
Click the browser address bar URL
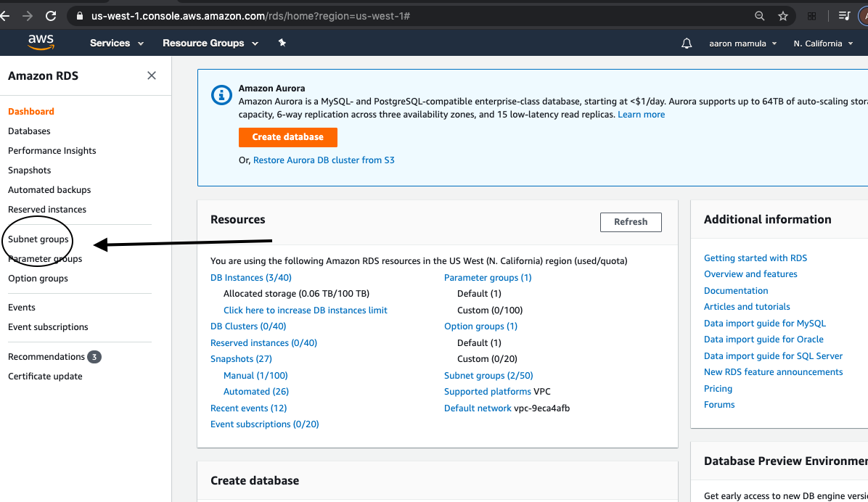251,16
